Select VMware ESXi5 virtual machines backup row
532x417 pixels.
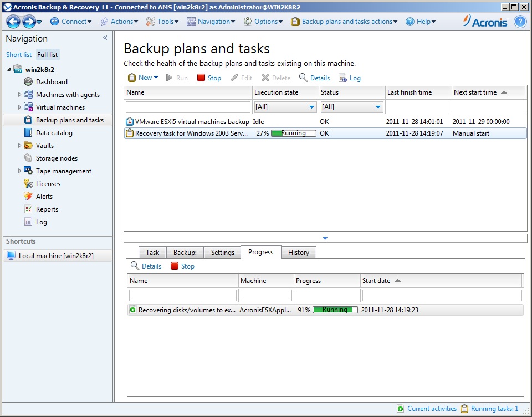(325, 121)
